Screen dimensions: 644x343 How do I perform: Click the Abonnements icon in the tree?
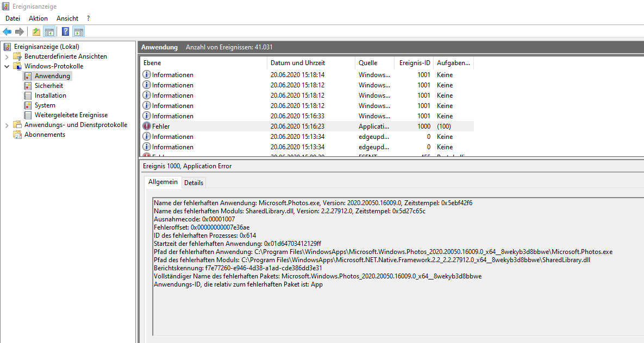[x=17, y=135]
